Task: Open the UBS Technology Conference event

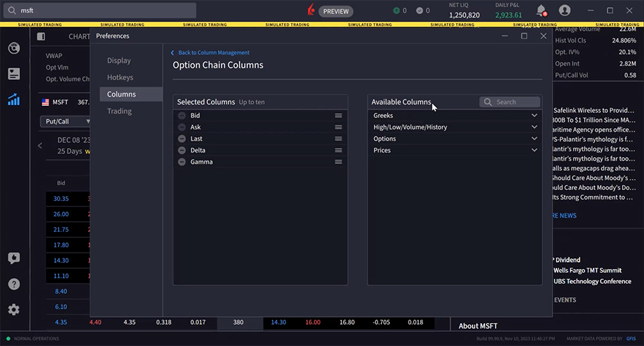Action: (592, 281)
